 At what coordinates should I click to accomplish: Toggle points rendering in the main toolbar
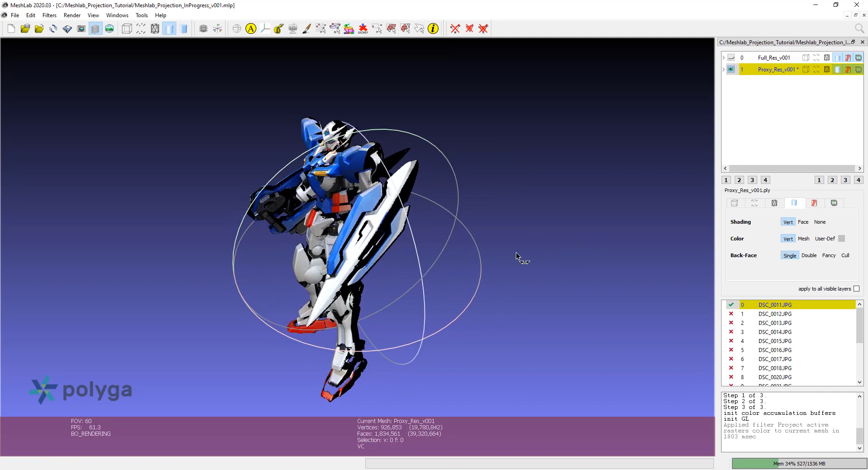(141, 29)
